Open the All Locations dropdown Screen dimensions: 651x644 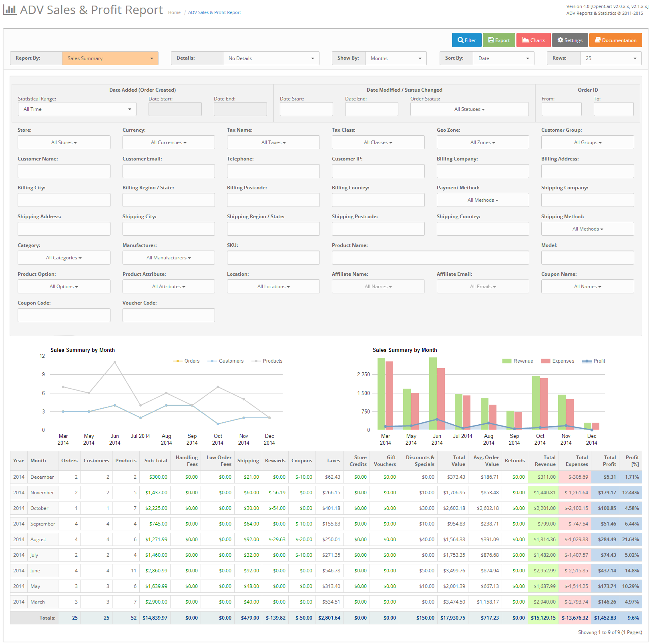pyautogui.click(x=273, y=287)
